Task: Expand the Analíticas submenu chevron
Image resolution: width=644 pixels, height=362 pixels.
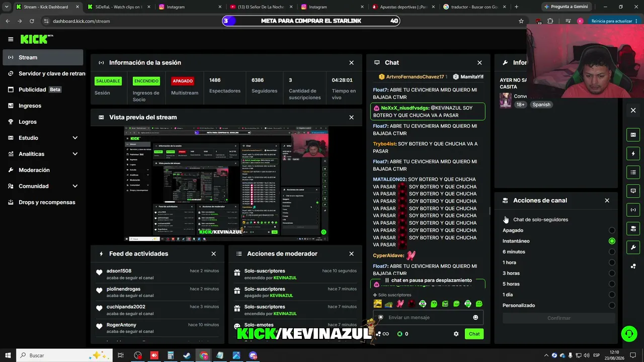Action: pyautogui.click(x=75, y=154)
